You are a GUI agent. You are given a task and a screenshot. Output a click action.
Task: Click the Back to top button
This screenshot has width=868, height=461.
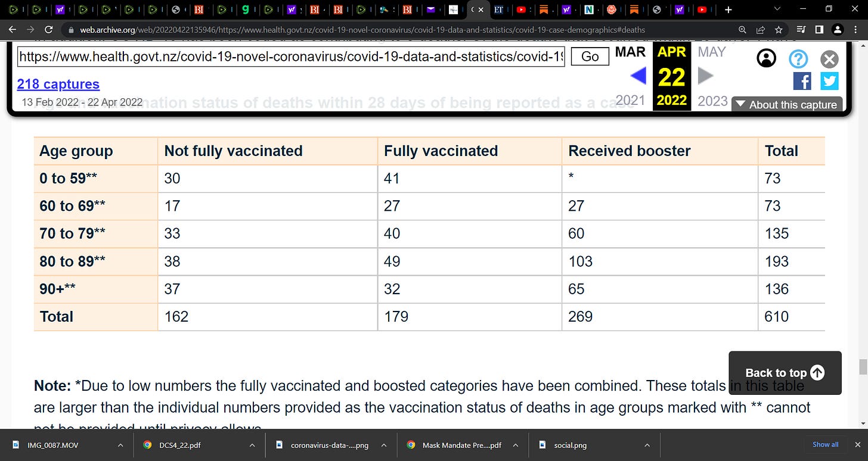point(785,373)
